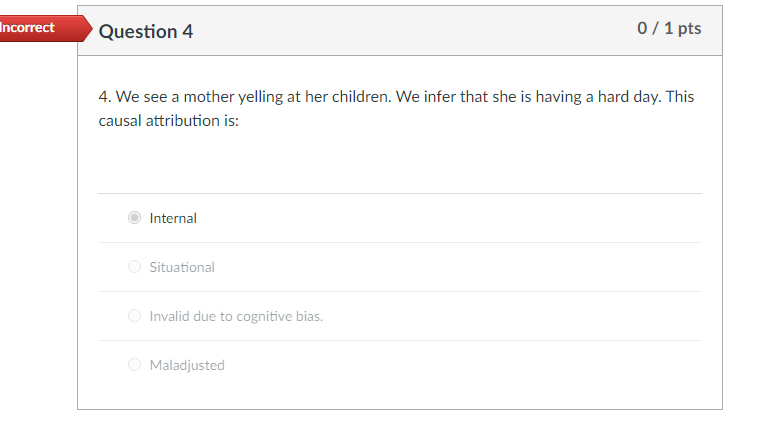Select the "Situational" radio button
Viewport: 763px width, 430px height.
pos(134,267)
